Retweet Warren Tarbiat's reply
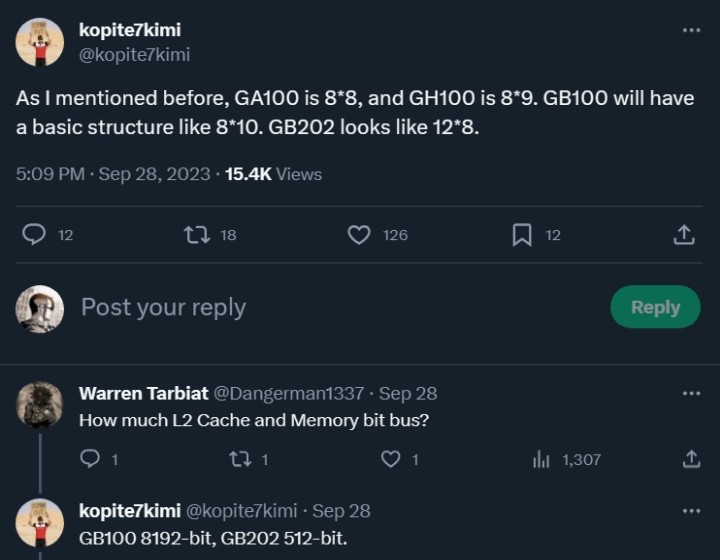This screenshot has width=720, height=560. 240,459
